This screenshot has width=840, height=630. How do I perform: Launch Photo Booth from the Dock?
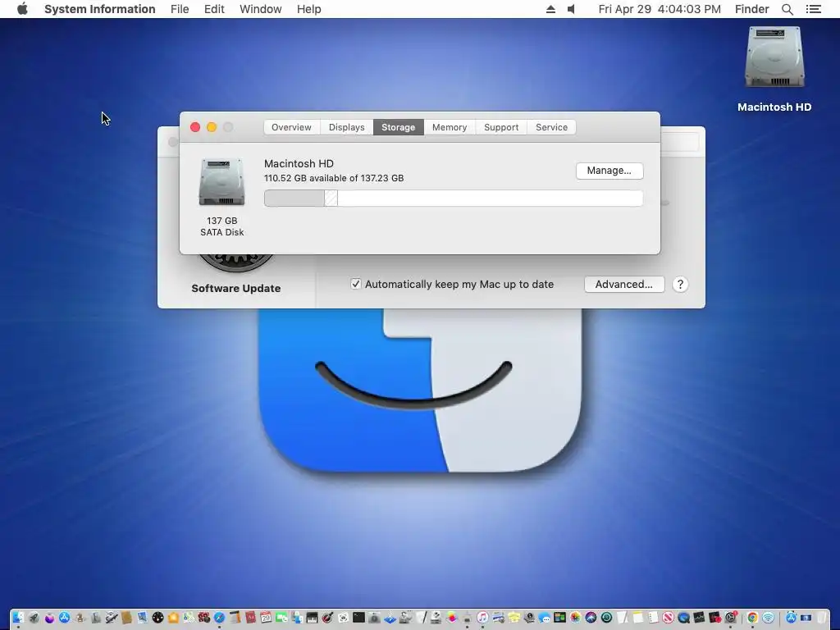(x=204, y=618)
